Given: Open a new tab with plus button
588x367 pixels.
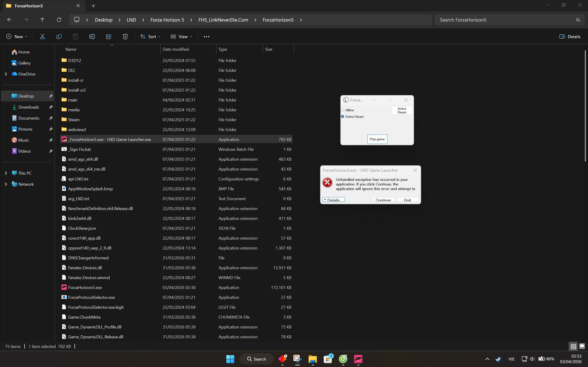Looking at the screenshot, I should (x=93, y=6).
